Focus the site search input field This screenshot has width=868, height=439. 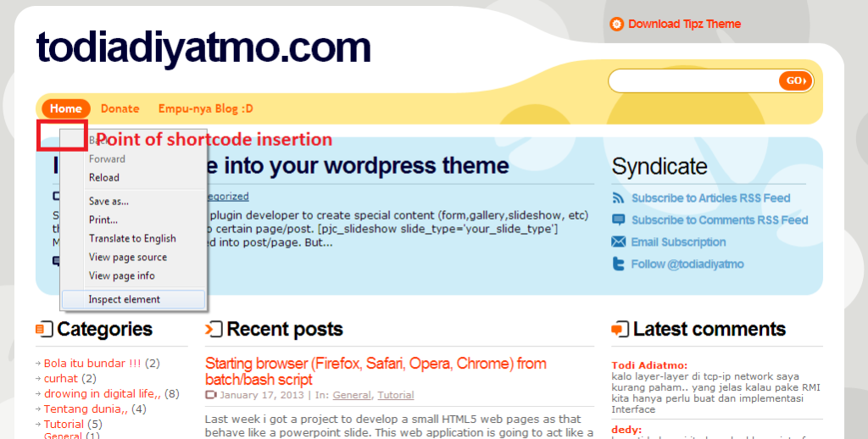[x=693, y=81]
